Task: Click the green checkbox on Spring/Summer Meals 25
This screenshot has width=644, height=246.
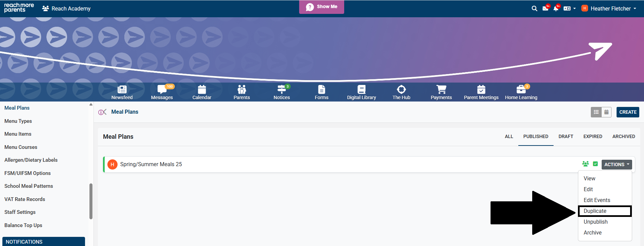Action: [x=595, y=164]
